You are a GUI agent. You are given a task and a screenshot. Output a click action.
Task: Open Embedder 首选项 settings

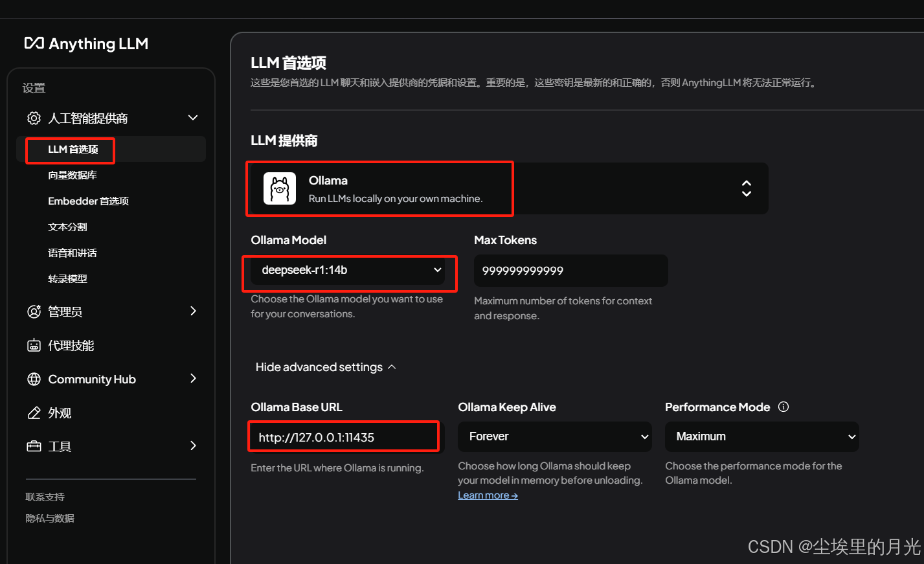tap(89, 201)
